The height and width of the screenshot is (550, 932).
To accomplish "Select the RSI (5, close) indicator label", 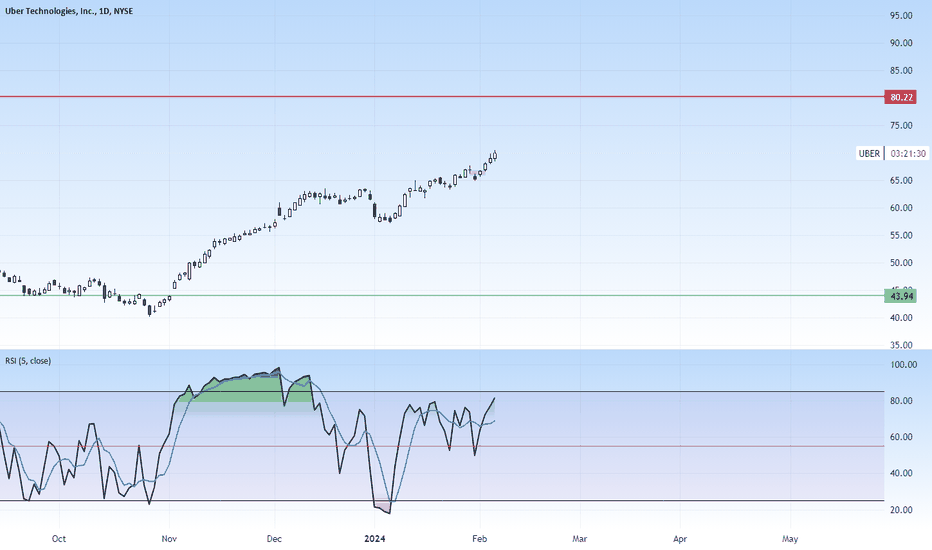I will (x=28, y=361).
